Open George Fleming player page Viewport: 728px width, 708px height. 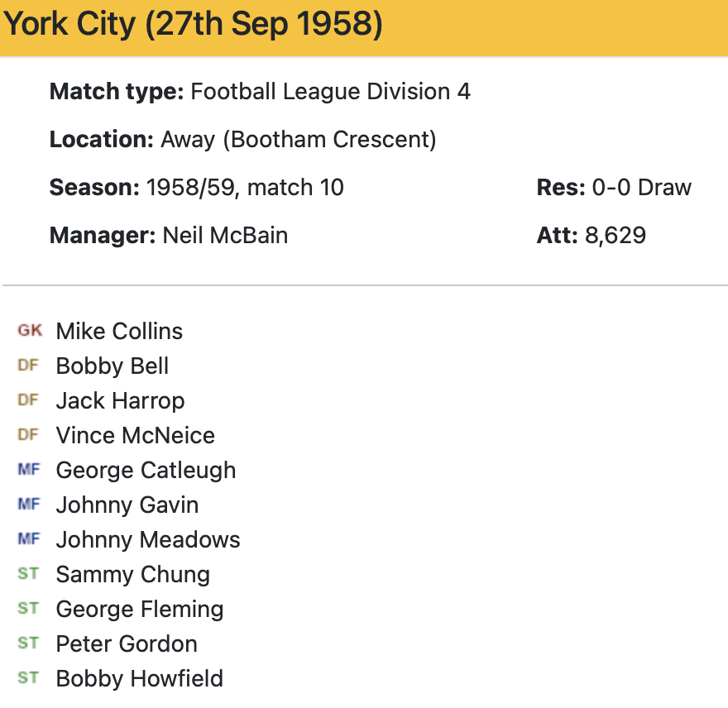click(x=140, y=610)
